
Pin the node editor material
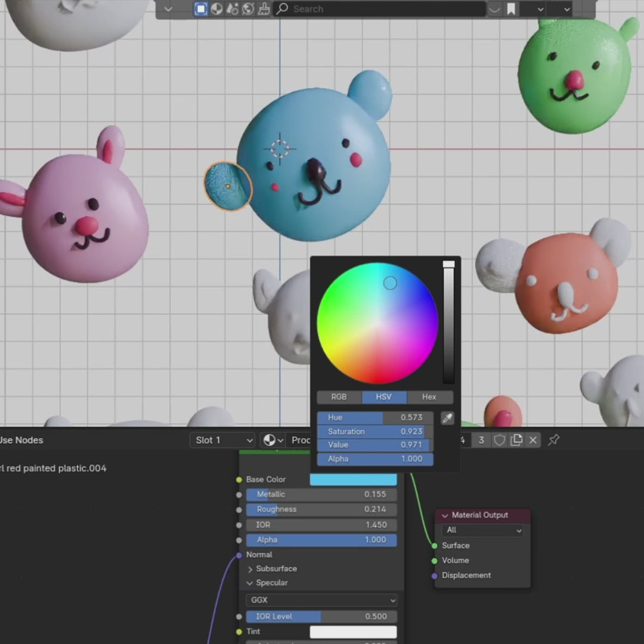[x=554, y=440]
